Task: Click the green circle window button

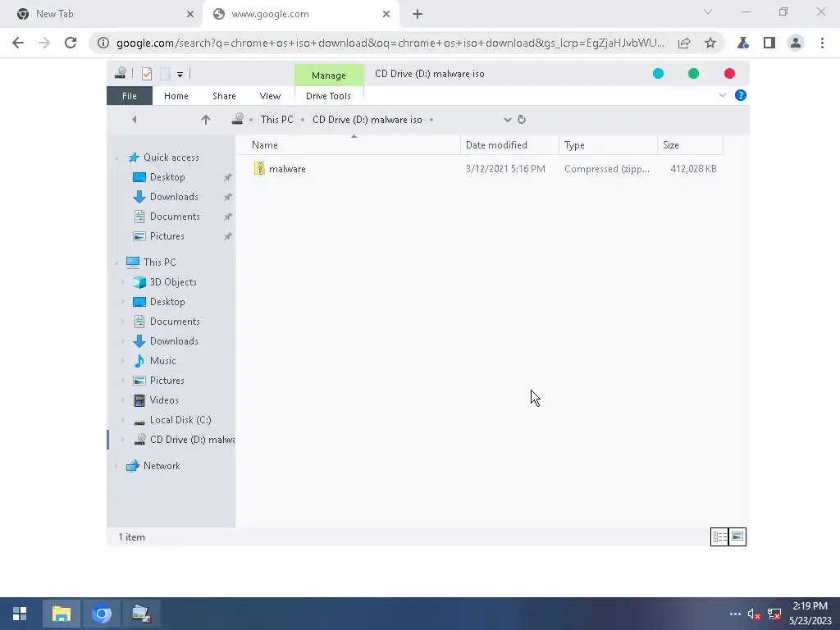Action: [694, 74]
